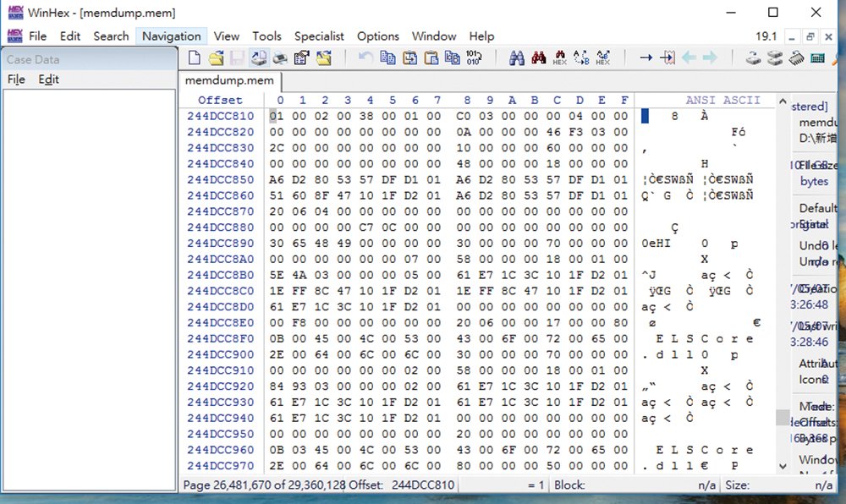Viewport: 846px width, 504px height.
Task: Click the ANSI ASCII column header
Action: 723,101
